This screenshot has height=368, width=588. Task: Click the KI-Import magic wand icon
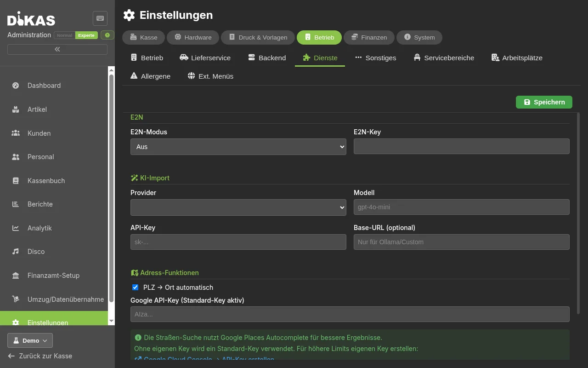coord(134,178)
